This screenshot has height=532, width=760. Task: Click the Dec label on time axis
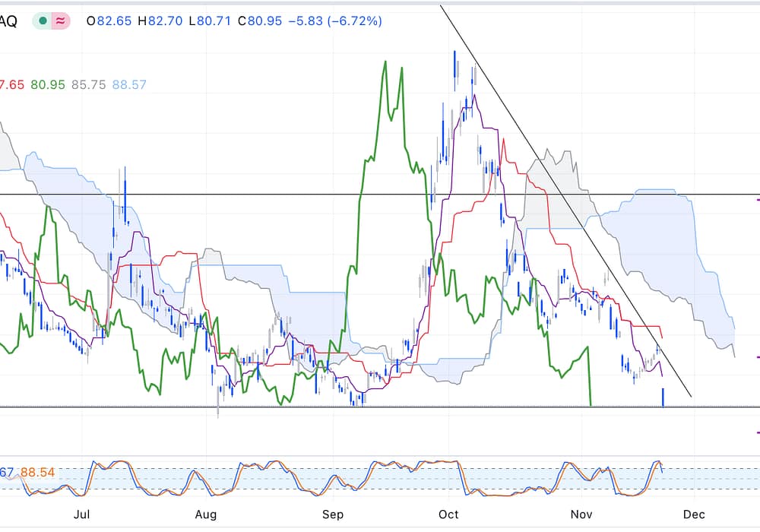point(694,515)
